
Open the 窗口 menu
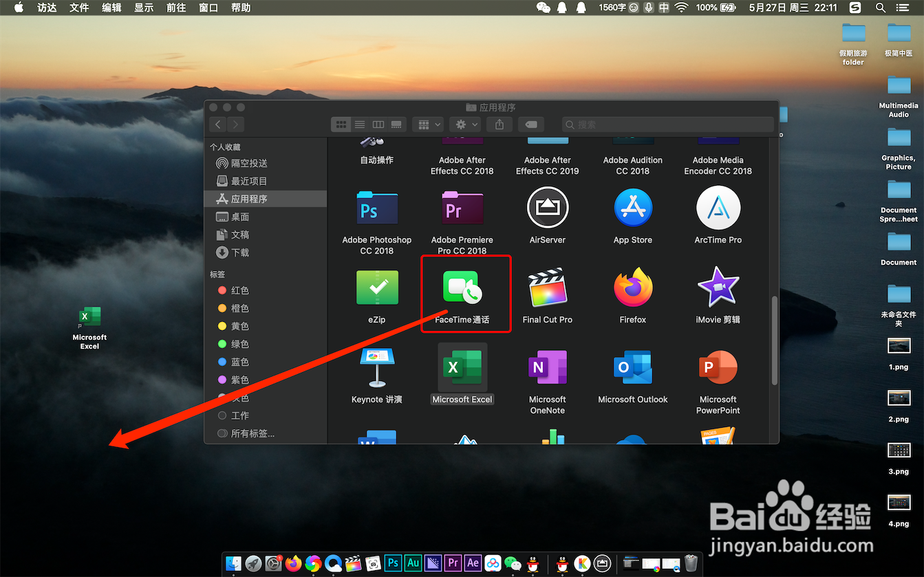point(208,8)
